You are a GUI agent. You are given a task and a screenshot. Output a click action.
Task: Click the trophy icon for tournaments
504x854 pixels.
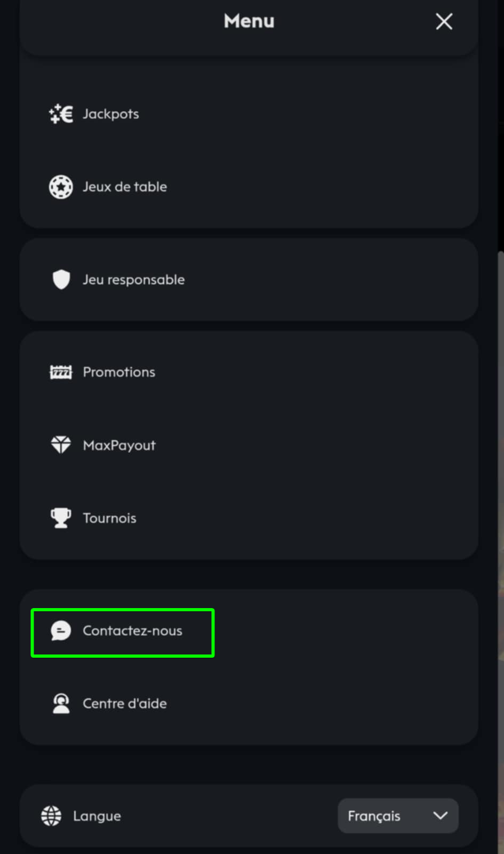pos(61,518)
